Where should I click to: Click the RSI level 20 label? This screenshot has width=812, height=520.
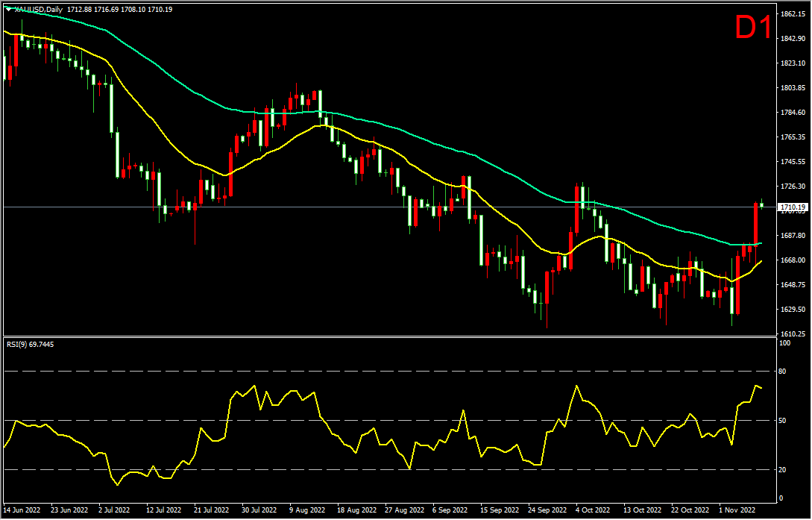782,470
